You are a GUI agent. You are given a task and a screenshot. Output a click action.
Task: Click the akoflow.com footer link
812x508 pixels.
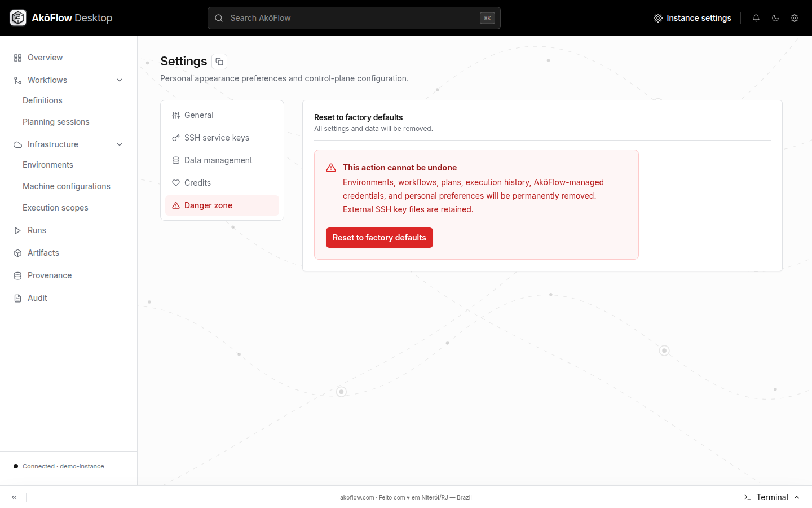[357, 497]
